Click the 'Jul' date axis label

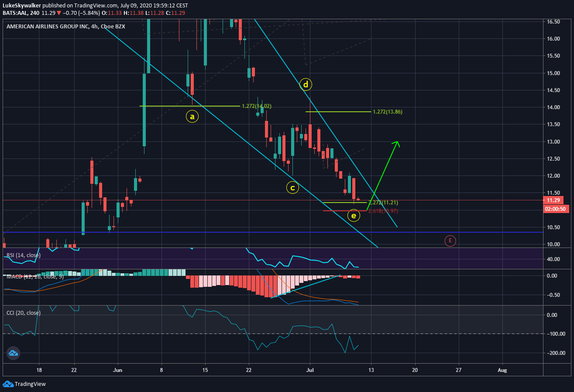point(310,369)
